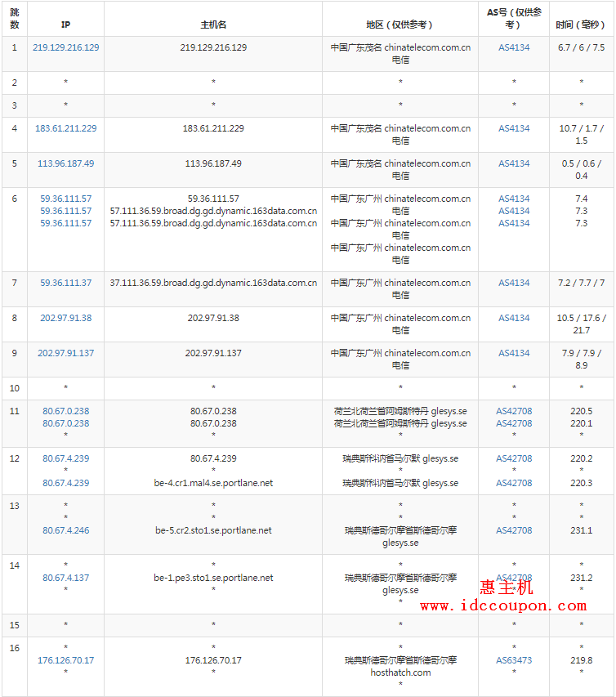
Task: Open AS42708 link in hop 13 row
Action: click(x=514, y=530)
